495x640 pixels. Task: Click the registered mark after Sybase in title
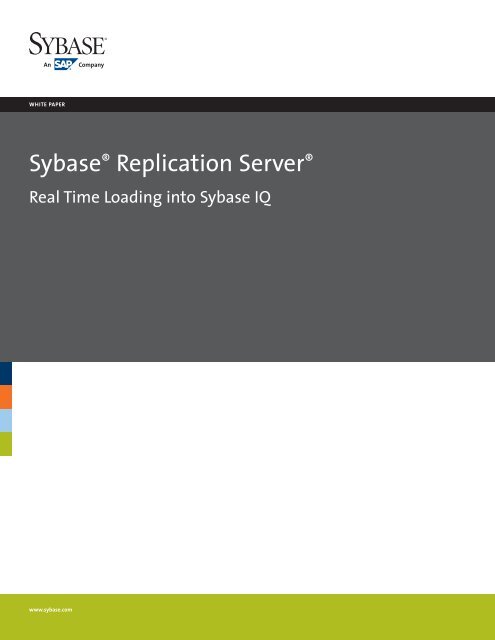coord(106,157)
